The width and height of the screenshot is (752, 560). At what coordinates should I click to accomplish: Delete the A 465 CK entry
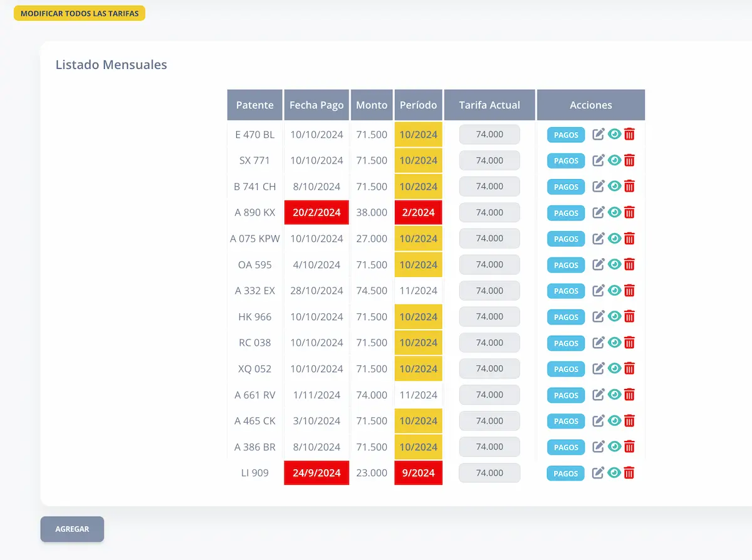click(x=630, y=421)
